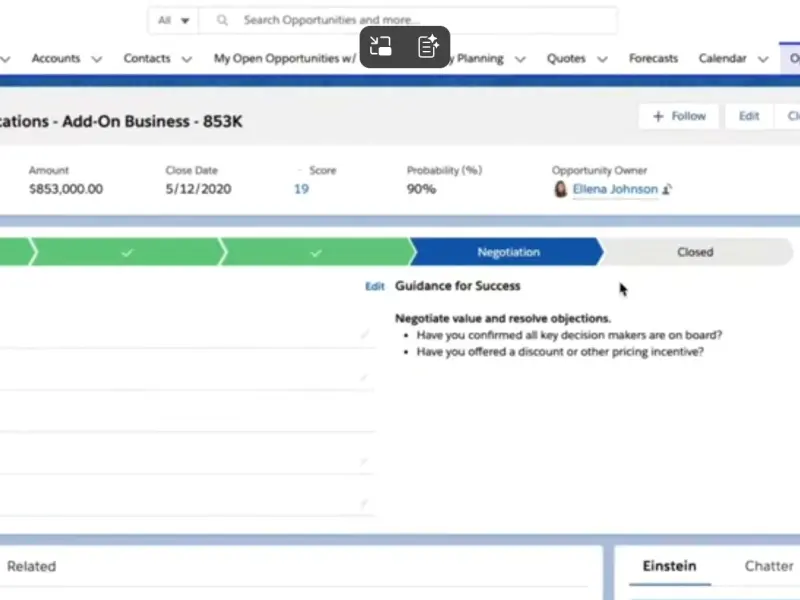Click the topmost pencil edit icon in the field list
This screenshot has width=800, height=600.
tap(365, 335)
